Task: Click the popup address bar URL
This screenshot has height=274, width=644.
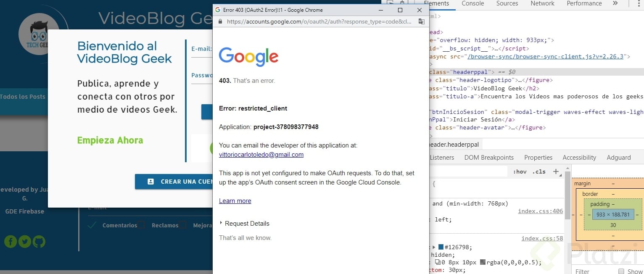Action: coord(319,21)
